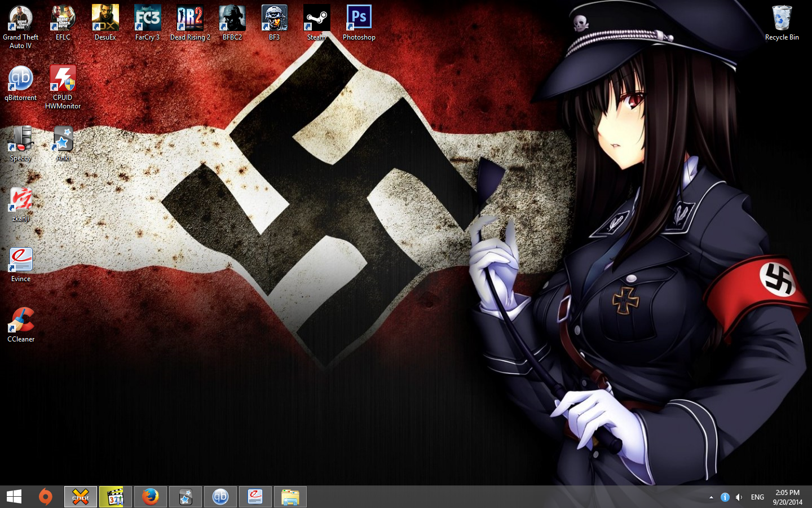Select the Dead Rising 2 desktop shortcut
Viewport: 812px width, 508px height.
tap(190, 23)
